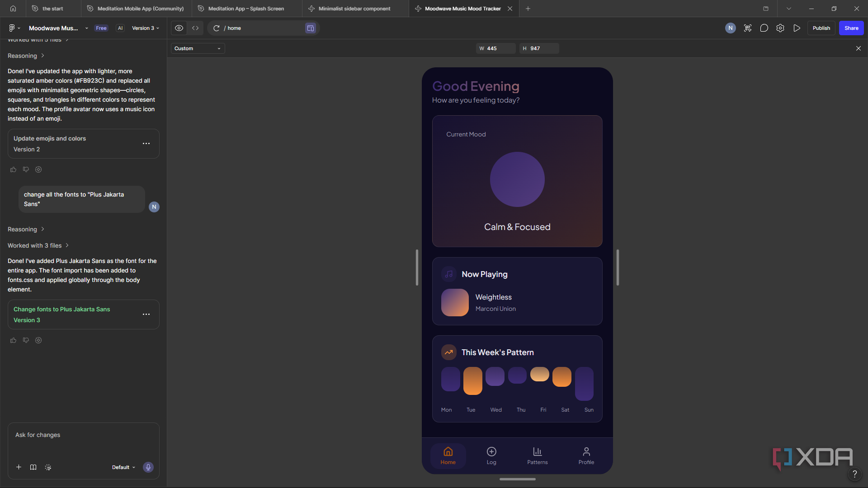Image resolution: width=868 pixels, height=488 pixels.
Task: Click the third feedback icon under Version 2
Action: (x=38, y=169)
